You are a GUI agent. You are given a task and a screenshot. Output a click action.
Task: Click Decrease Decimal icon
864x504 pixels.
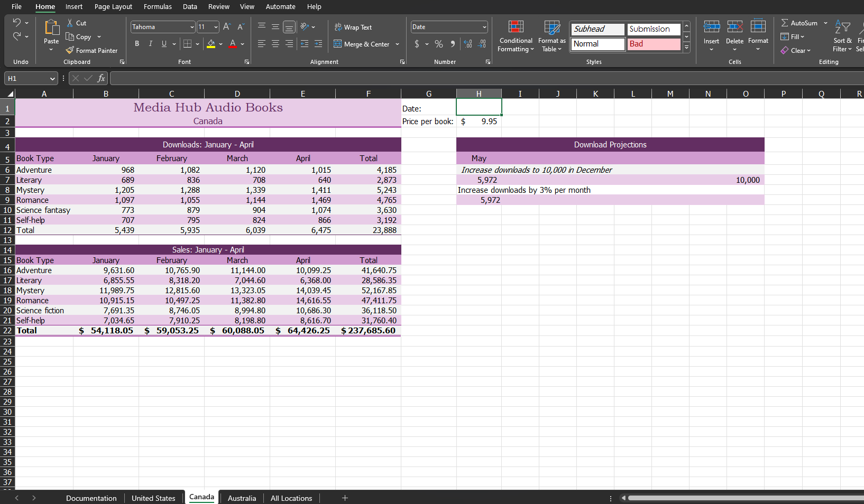[x=482, y=44]
